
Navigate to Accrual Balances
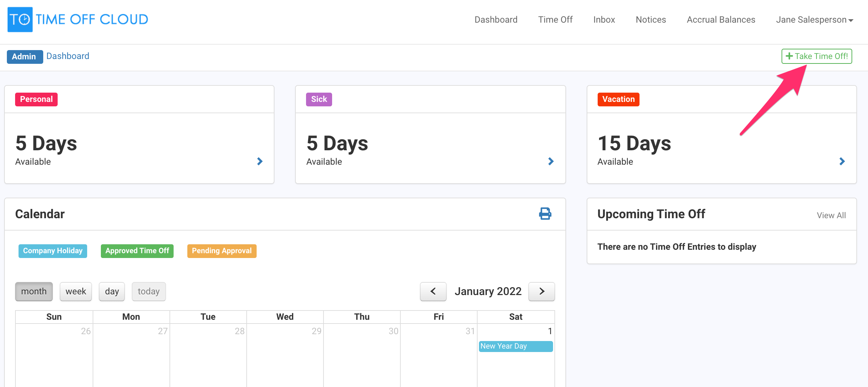coord(721,20)
